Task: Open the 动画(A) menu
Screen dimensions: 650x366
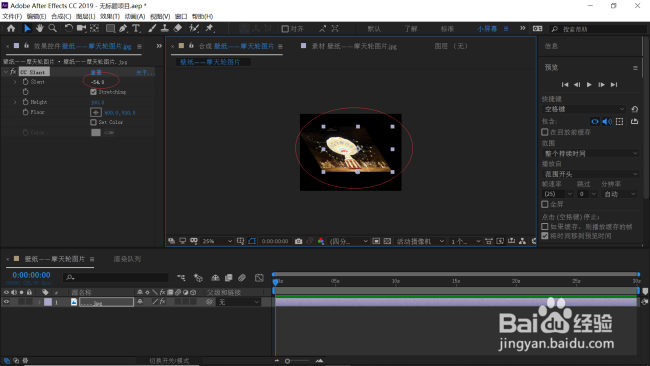Action: point(135,17)
